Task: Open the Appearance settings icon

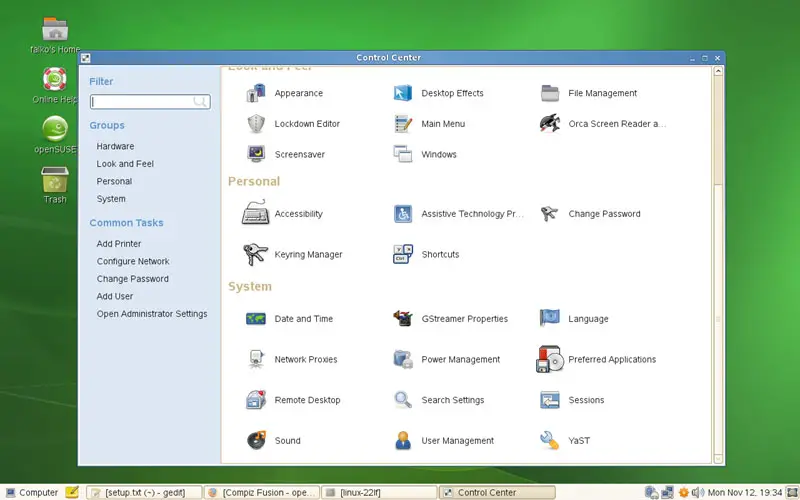Action: pos(256,93)
